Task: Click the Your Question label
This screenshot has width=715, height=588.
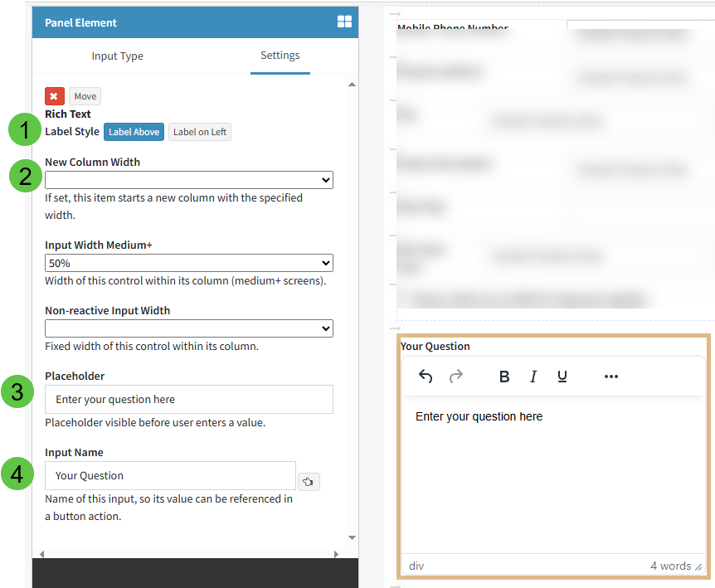Action: coord(435,347)
